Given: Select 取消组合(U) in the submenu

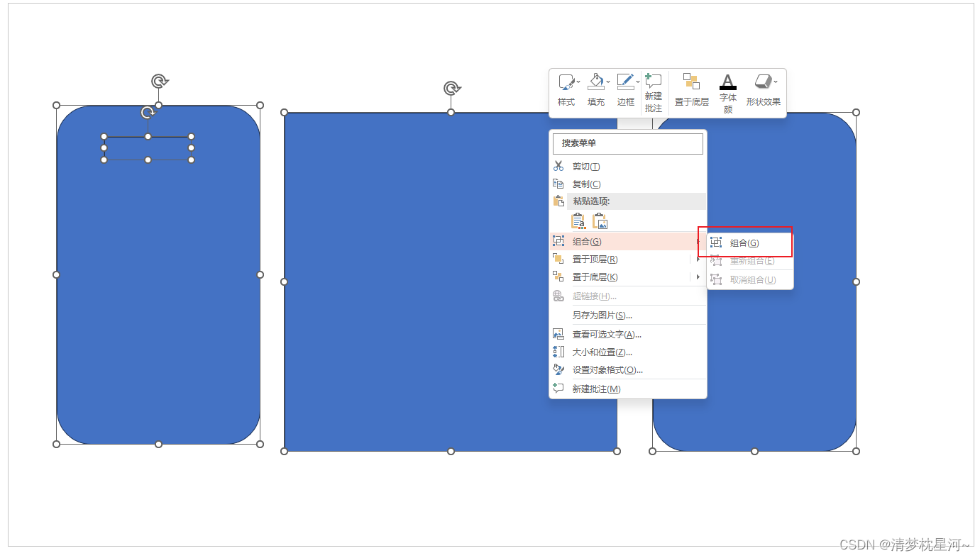Looking at the screenshot, I should click(750, 280).
